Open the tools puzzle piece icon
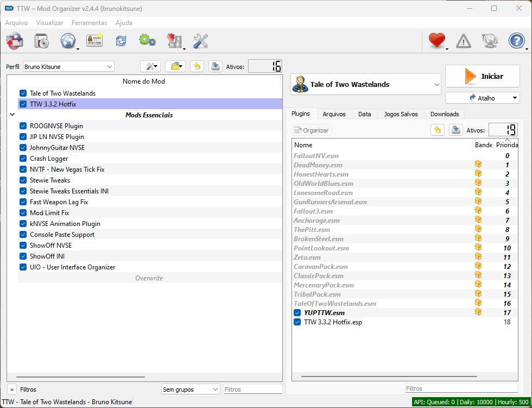Image resolution: width=532 pixels, height=408 pixels. tap(174, 41)
